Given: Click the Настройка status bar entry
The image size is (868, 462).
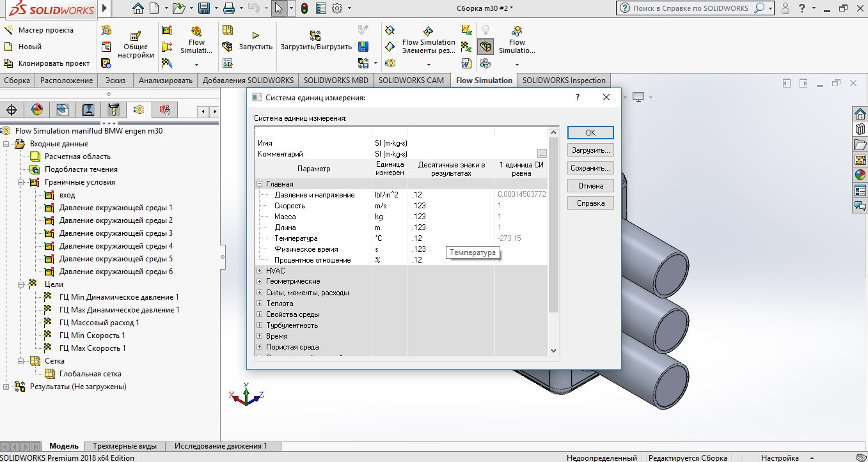Looking at the screenshot, I should 780,458.
